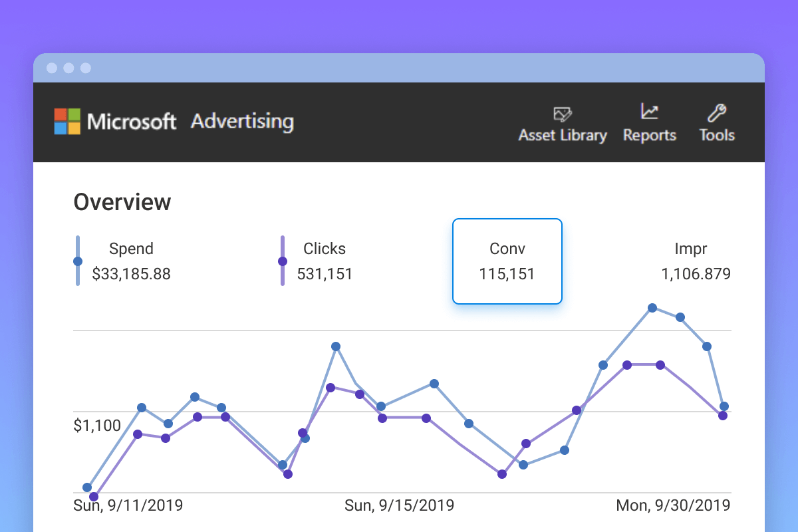Click the highest blue data point on the chart
The width and height of the screenshot is (798, 532).
pos(653,307)
